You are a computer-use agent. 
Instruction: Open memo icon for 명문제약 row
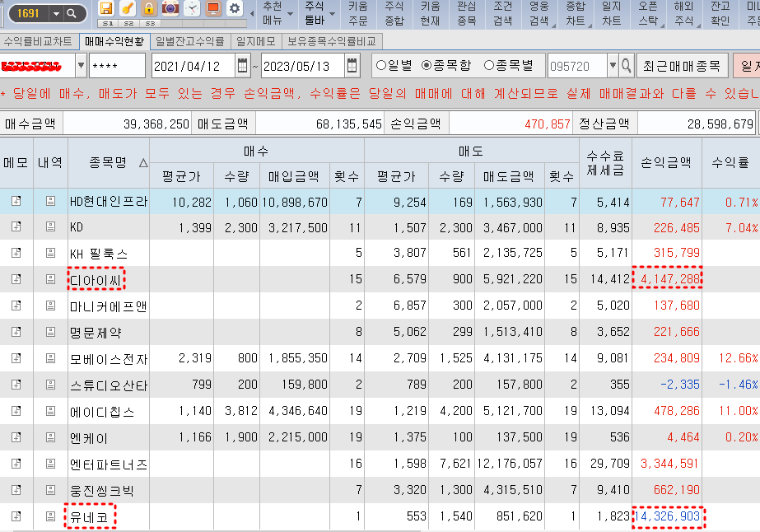tap(16, 332)
